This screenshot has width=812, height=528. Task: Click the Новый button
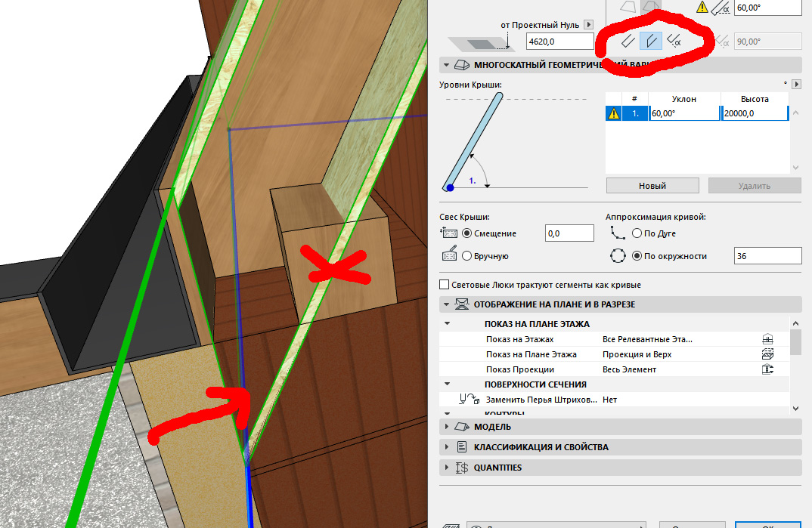[x=652, y=186]
